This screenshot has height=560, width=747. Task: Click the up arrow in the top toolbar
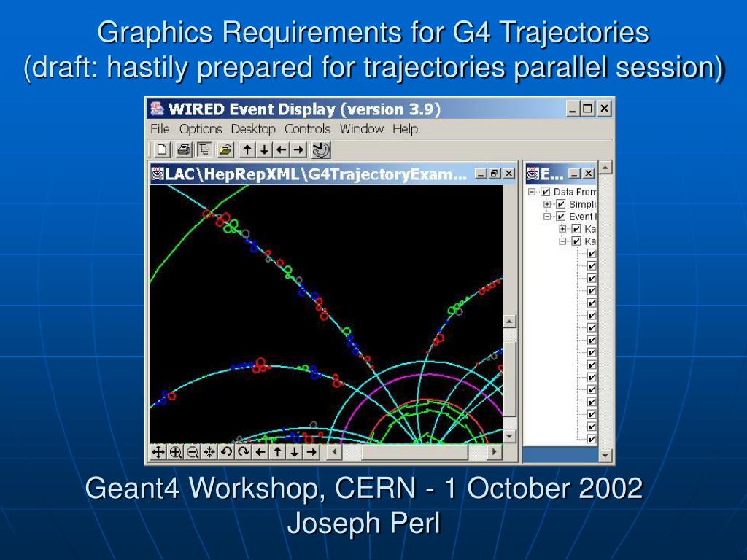pyautogui.click(x=247, y=150)
